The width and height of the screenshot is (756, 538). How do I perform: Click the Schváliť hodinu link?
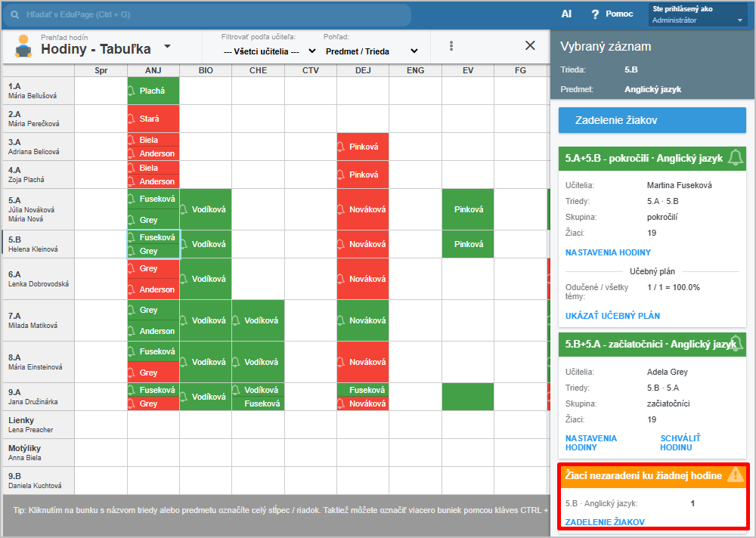tap(680, 442)
